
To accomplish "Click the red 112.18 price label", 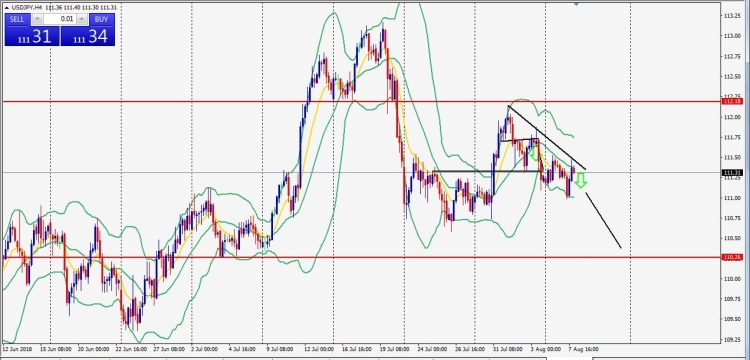I will coord(732,101).
